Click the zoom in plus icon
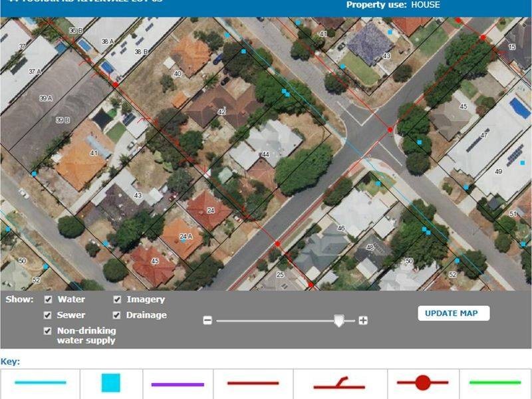The height and width of the screenshot is (399, 532). [x=363, y=321]
